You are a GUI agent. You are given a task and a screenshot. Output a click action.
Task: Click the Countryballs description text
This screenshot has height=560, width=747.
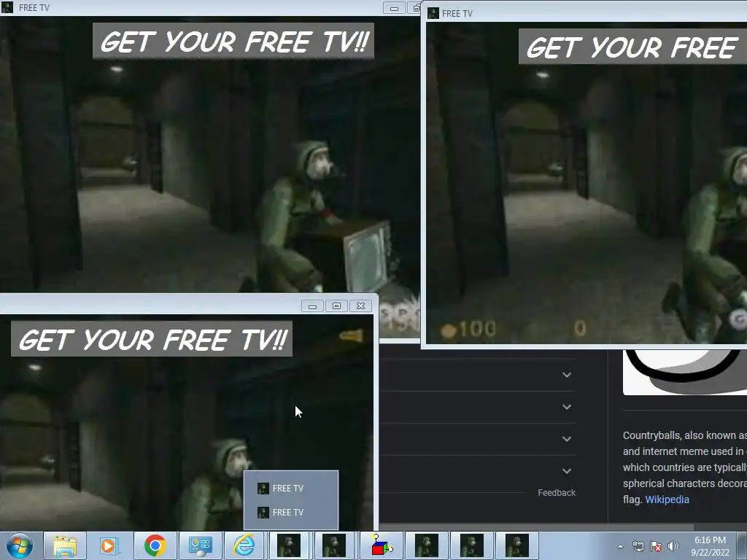[685, 467]
